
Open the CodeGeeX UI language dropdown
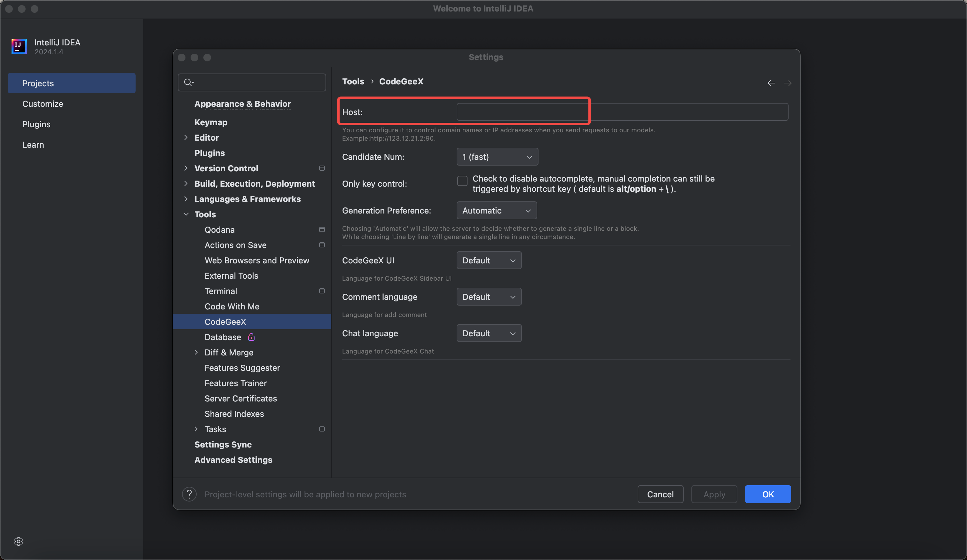click(x=489, y=261)
